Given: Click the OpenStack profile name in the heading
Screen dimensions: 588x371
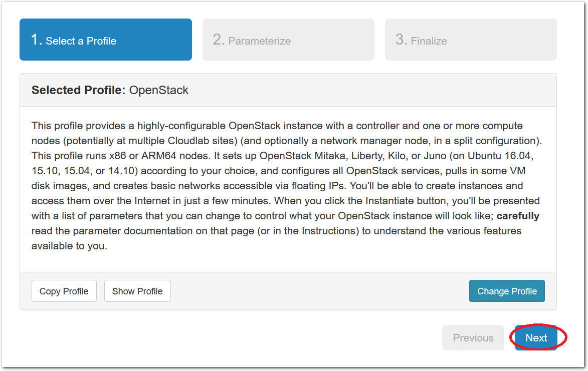Looking at the screenshot, I should pos(158,90).
